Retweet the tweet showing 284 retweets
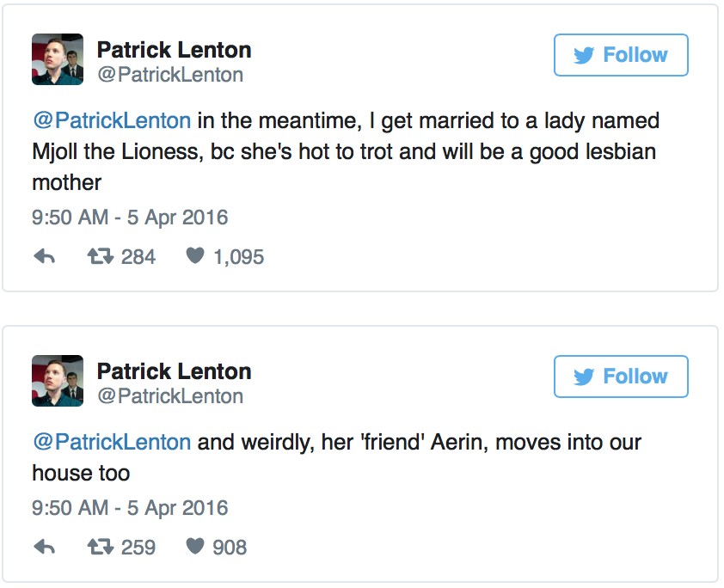The height and width of the screenshot is (588, 724). coord(102,257)
